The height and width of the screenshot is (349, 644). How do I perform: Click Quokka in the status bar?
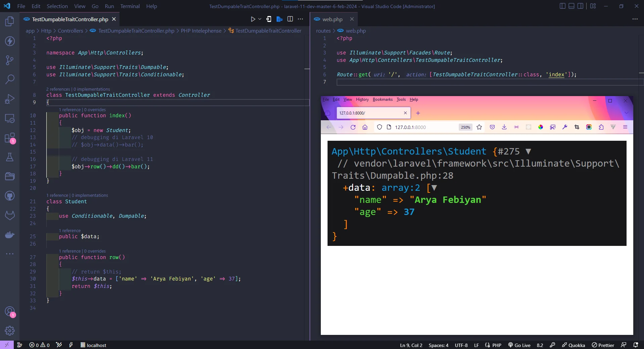[576, 345]
